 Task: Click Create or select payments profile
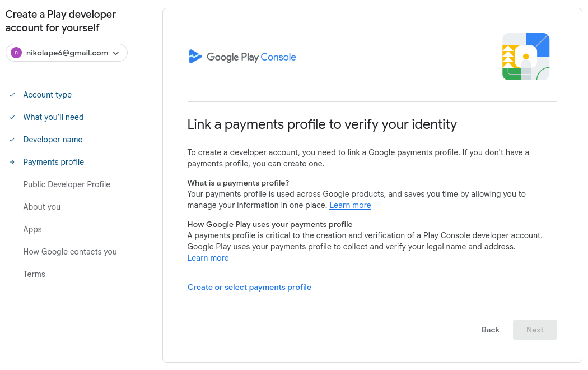click(249, 287)
